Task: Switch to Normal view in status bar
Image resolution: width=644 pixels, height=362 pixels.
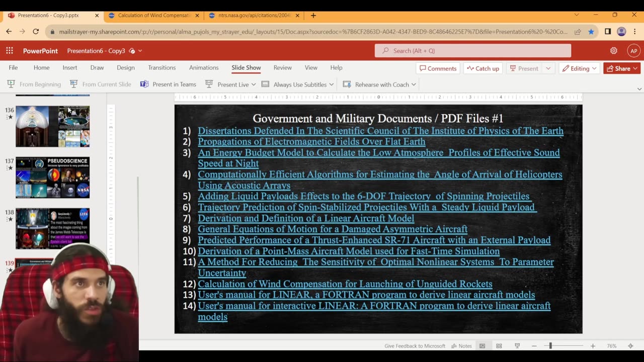Action: point(482,346)
